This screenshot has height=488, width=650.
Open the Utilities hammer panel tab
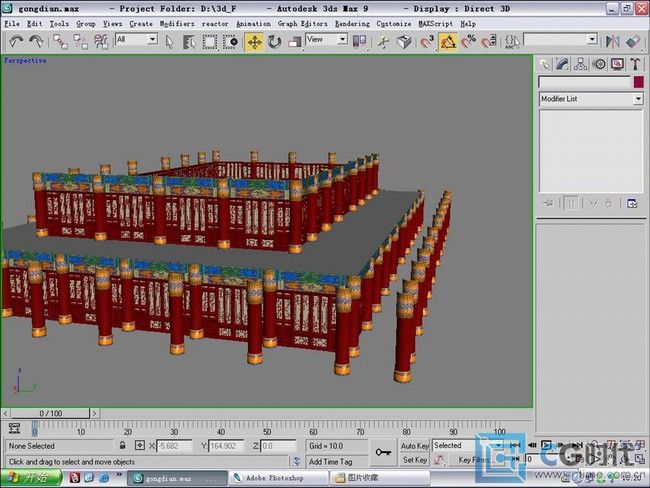pos(635,64)
